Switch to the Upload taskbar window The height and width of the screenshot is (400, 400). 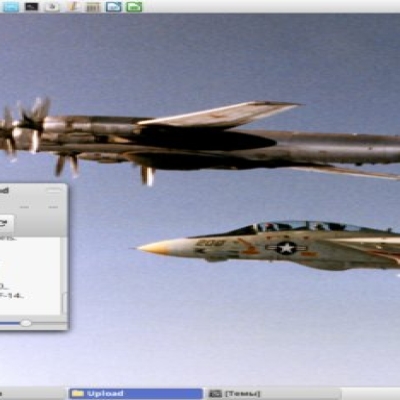(136, 394)
